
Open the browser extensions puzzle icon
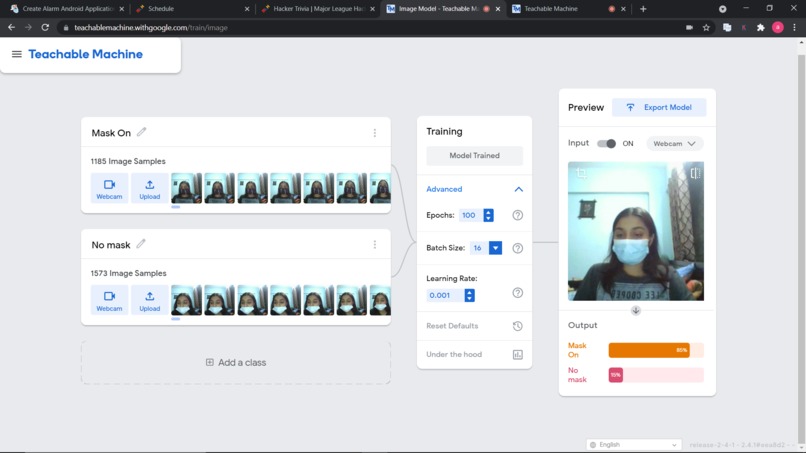click(761, 28)
